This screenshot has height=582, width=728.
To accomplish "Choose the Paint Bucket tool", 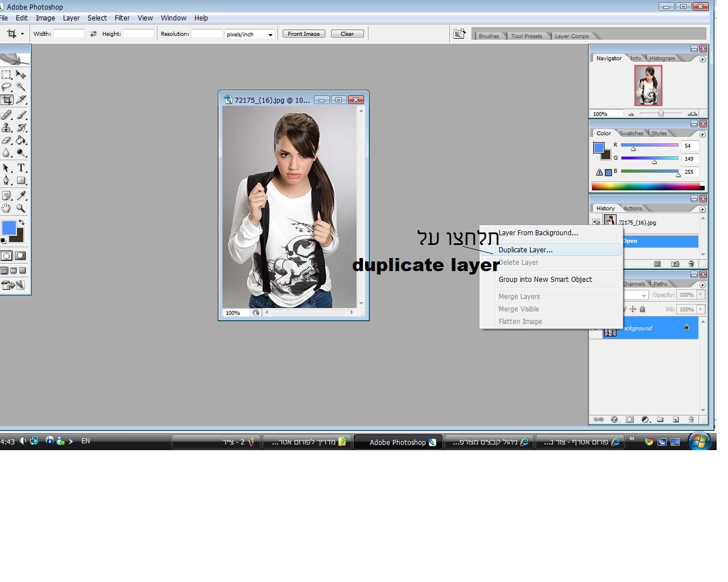I will 21,140.
